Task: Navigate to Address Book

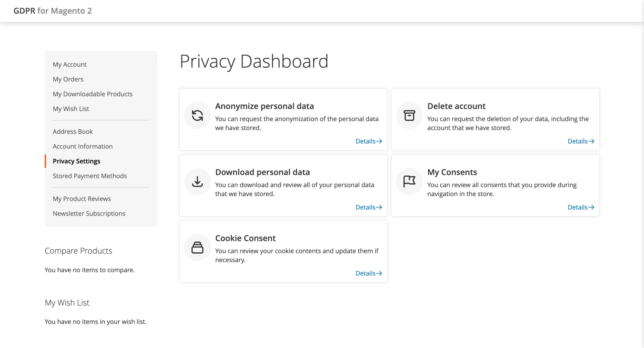Action: 73,132
